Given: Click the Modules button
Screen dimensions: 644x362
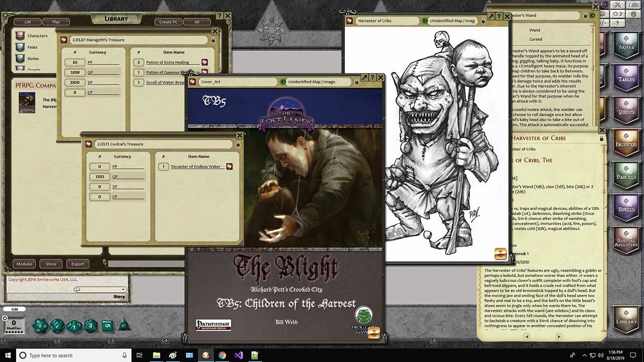Looking at the screenshot, I should [x=24, y=263].
